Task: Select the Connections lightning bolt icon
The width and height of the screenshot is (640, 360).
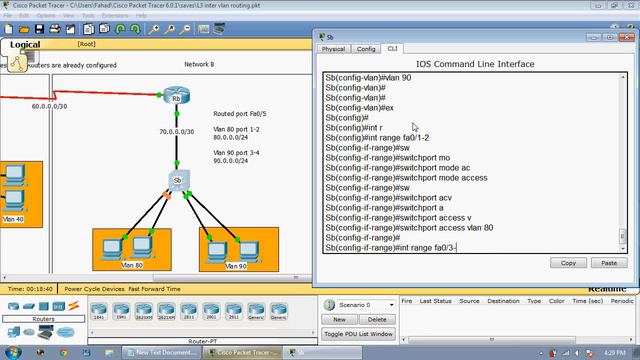Action: [x=73, y=306]
